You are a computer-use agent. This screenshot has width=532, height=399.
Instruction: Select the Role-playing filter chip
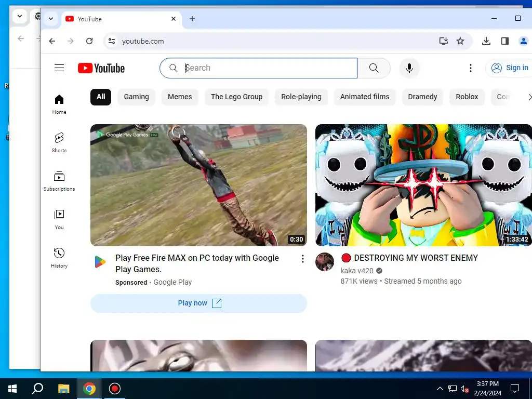point(301,97)
